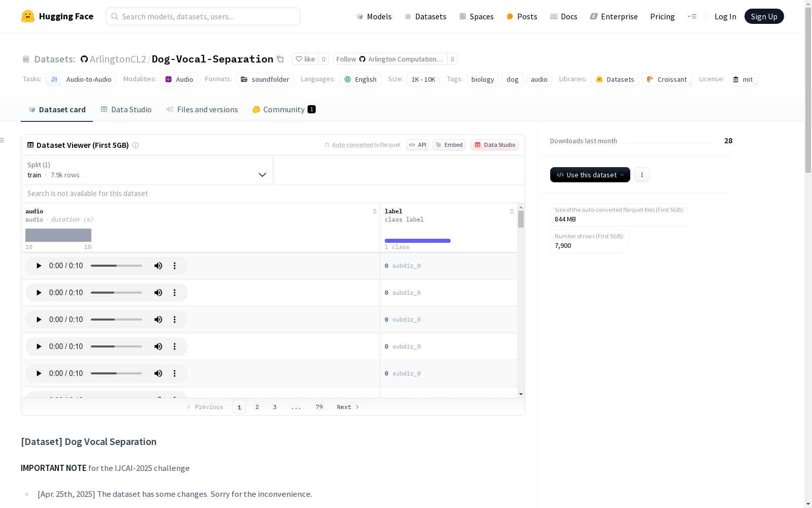Expand the train split dropdown

coord(147,170)
